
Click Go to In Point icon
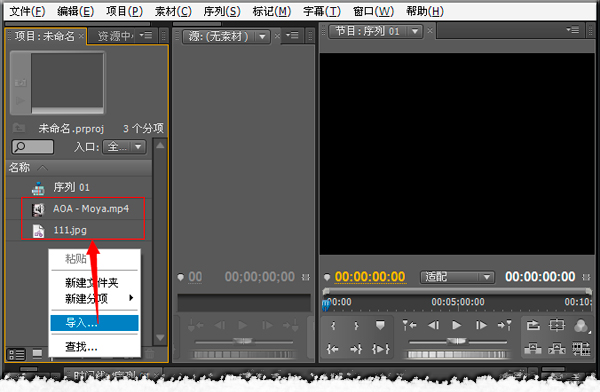[333, 349]
